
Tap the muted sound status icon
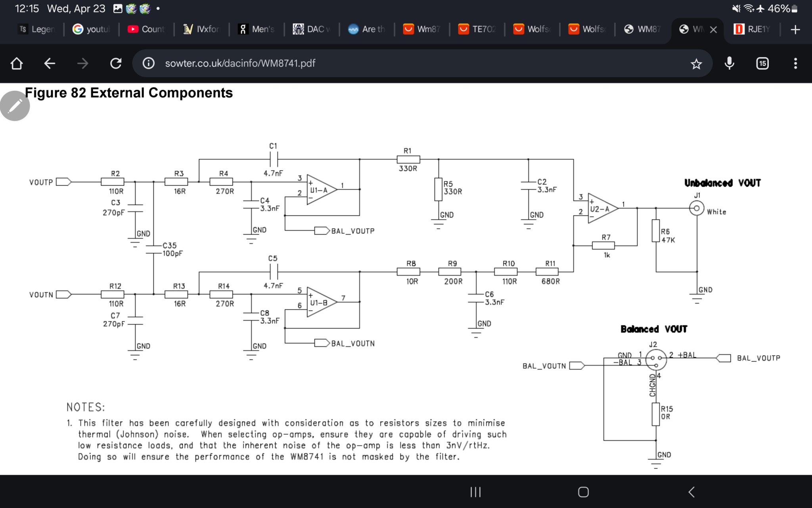[x=736, y=9]
